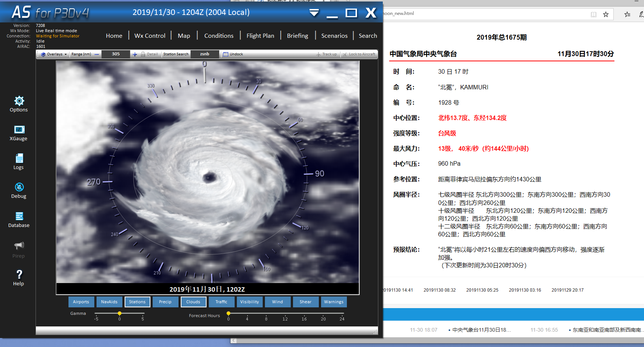Open the browser favorites list icon
The height and width of the screenshot is (347, 644).
pos(627,15)
